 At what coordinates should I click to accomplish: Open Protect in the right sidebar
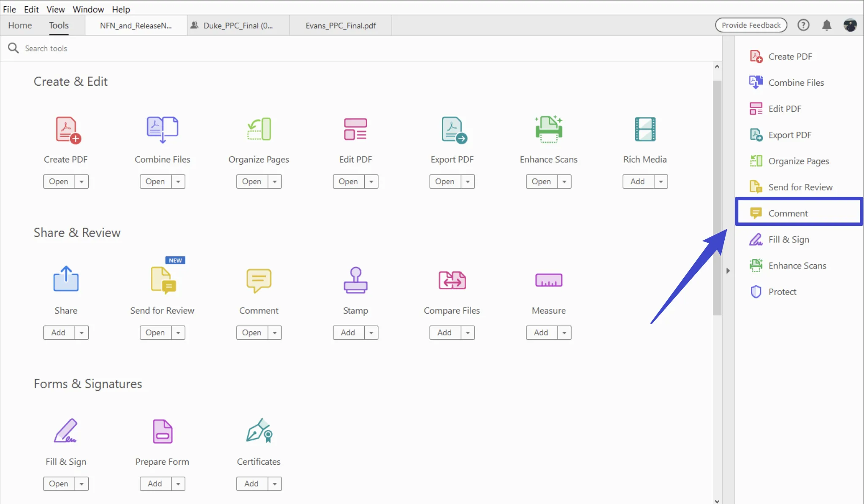(782, 292)
